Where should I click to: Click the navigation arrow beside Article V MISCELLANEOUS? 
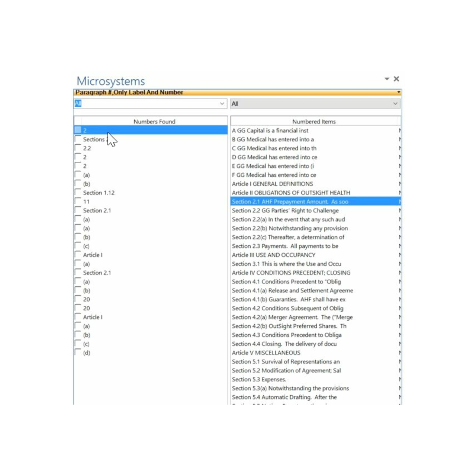(399, 353)
